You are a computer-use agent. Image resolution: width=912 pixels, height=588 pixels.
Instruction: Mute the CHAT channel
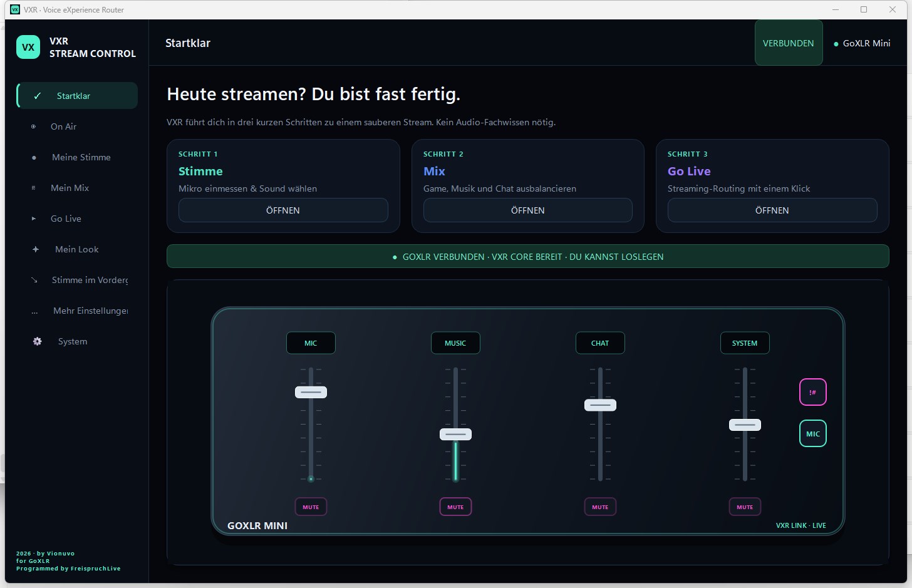tap(600, 507)
